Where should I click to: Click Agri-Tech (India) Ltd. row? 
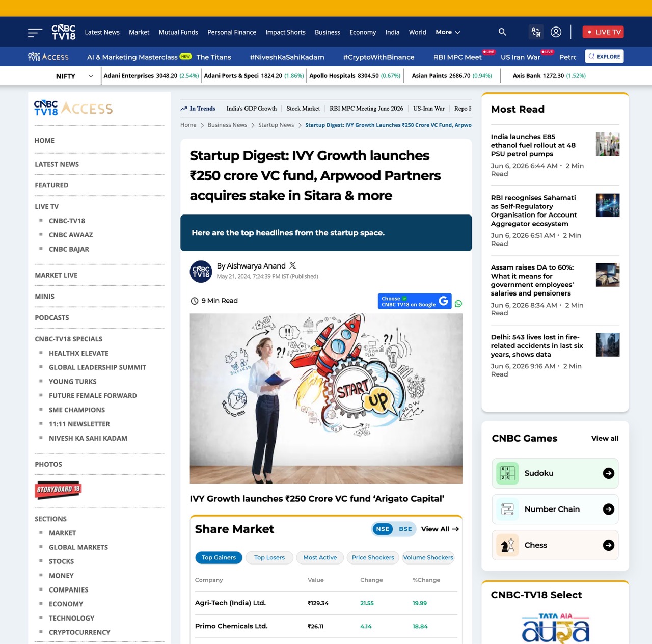click(326, 603)
